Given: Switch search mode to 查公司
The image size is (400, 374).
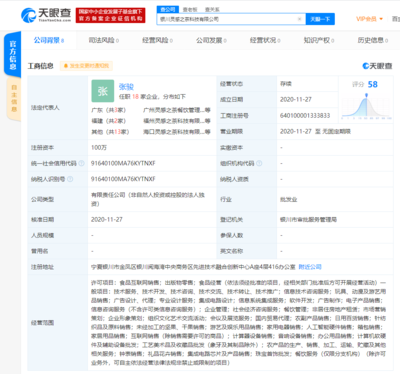Looking at the screenshot, I should pyautogui.click(x=168, y=9).
